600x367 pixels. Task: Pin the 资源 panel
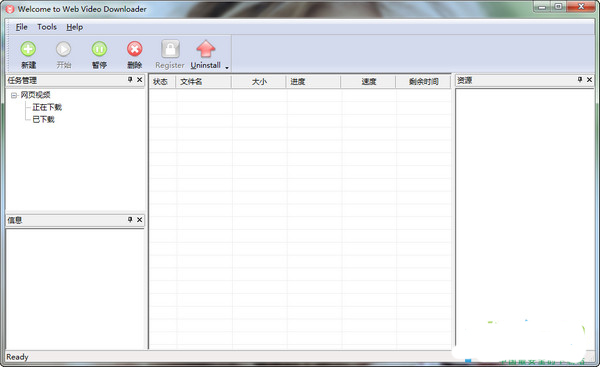(x=580, y=80)
